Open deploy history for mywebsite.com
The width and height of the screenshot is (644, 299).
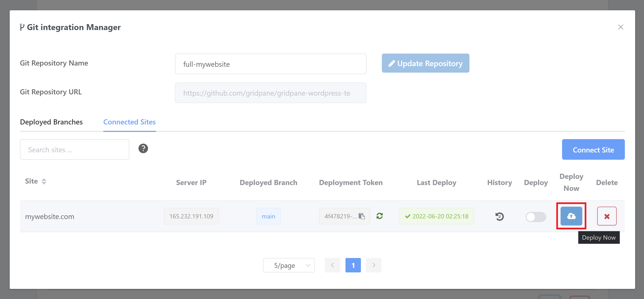coord(499,216)
